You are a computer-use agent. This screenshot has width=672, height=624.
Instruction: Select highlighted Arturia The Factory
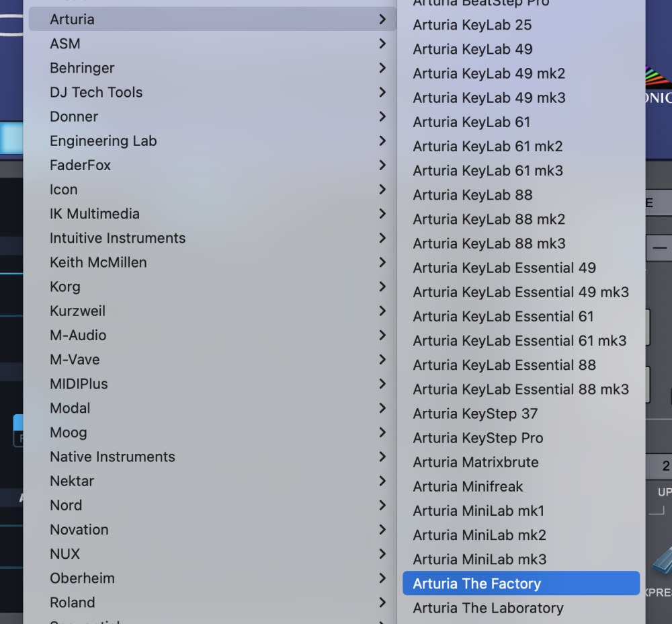[521, 583]
